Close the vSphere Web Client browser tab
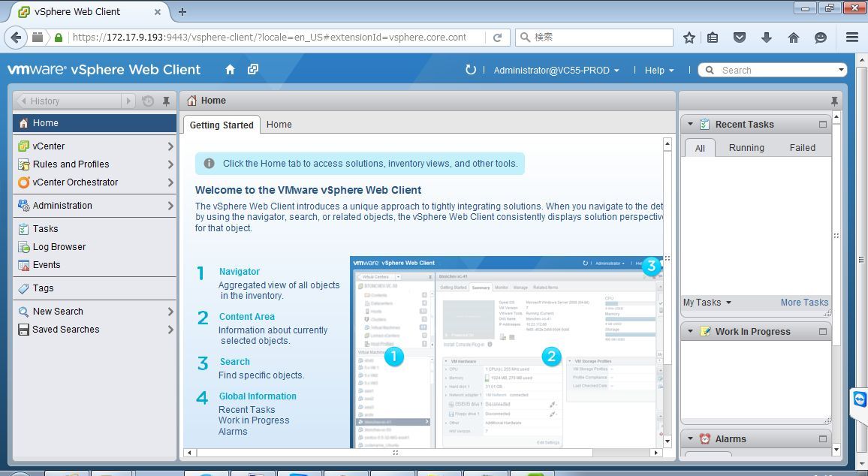Image resolution: width=868 pixels, height=476 pixels. pyautogui.click(x=157, y=11)
